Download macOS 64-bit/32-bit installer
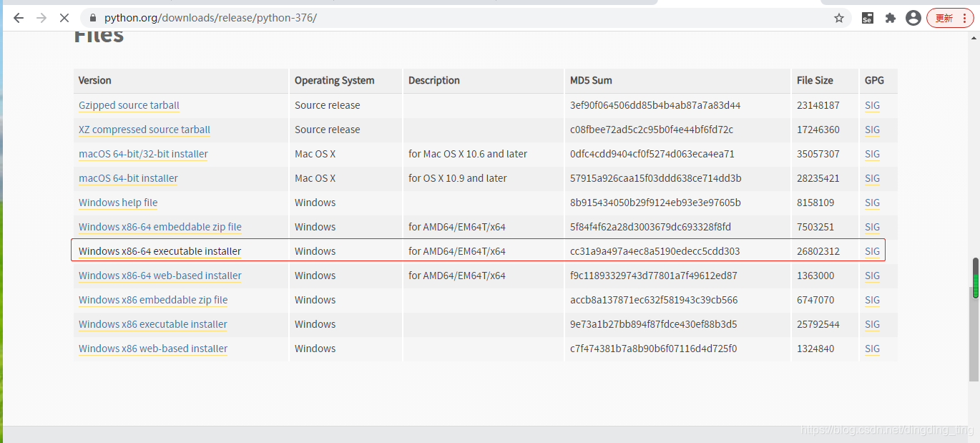This screenshot has width=980, height=443. pyautogui.click(x=143, y=154)
